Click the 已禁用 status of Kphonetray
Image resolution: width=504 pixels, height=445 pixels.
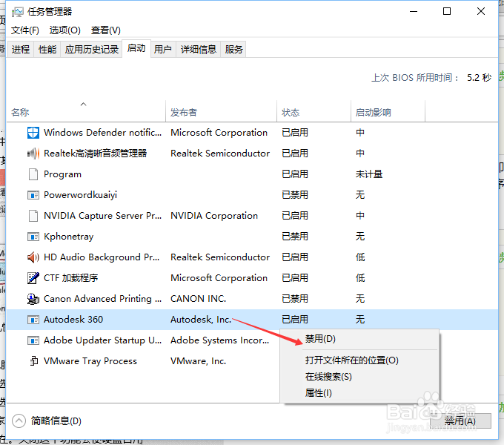click(295, 237)
